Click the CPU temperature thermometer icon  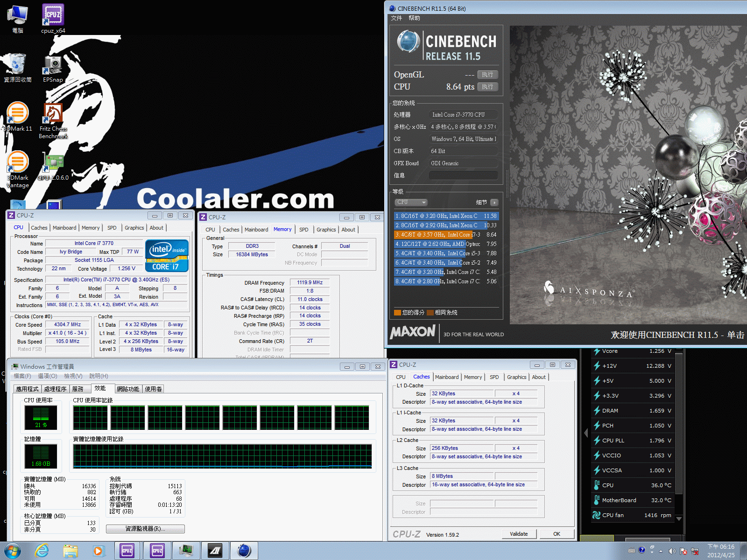pos(596,485)
